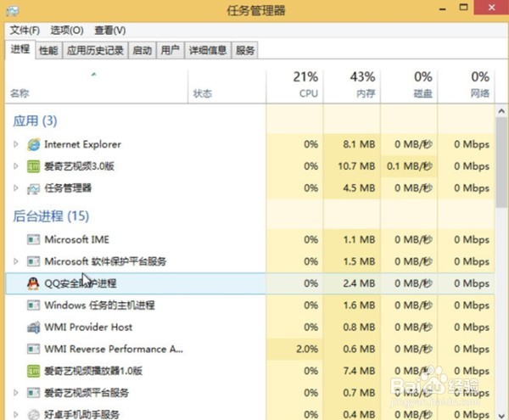Click the Microsoft 软件保护平台服务 icon

point(33,261)
